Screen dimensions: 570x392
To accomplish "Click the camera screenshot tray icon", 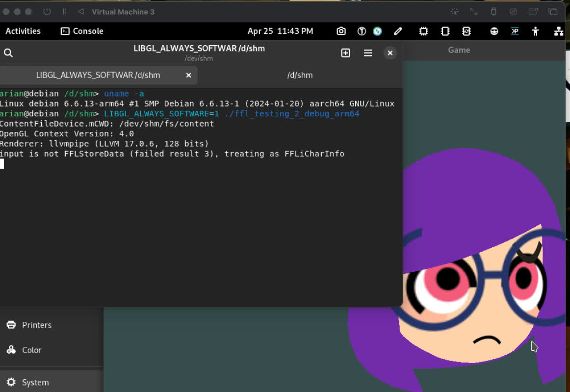I will tap(341, 31).
